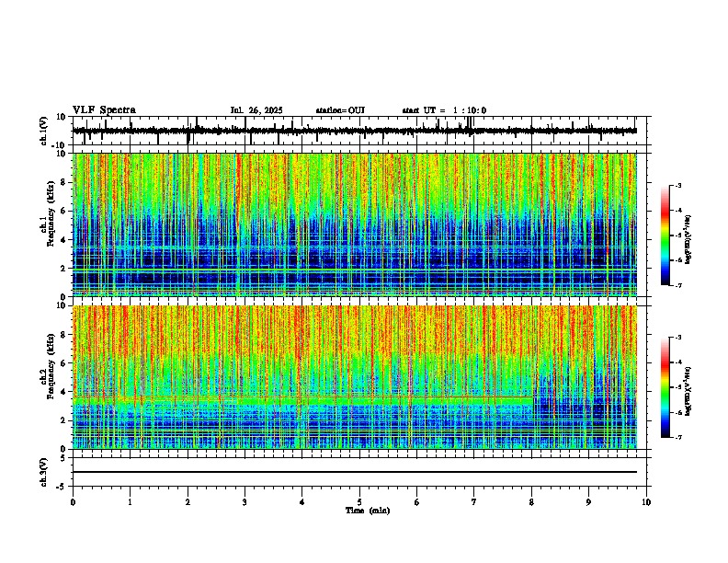Click the log(PSD) label beside ch.1 color scale

pyautogui.click(x=688, y=239)
